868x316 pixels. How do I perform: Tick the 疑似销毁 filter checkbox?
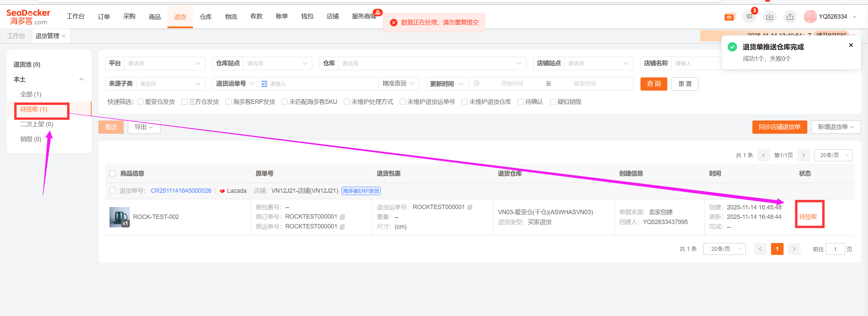pos(553,102)
